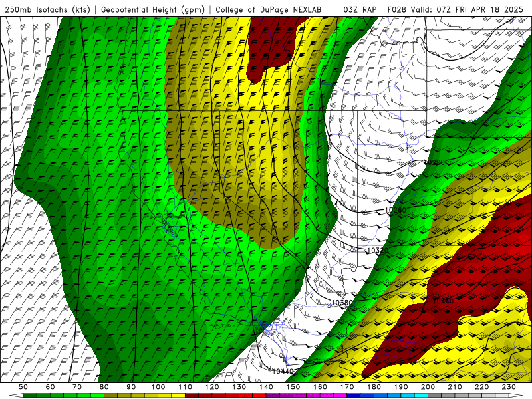The width and height of the screenshot is (532, 399).
Task: Select the 110 knot legend label
Action: click(186, 387)
